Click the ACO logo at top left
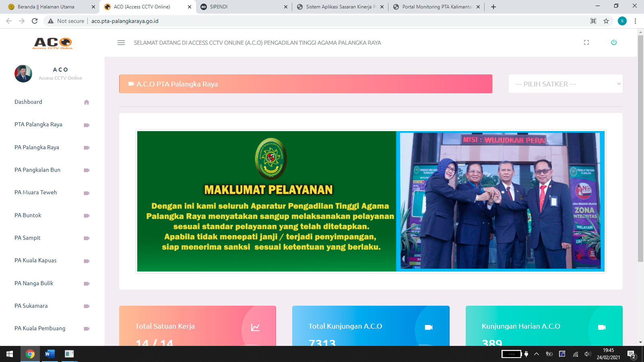 click(x=53, y=43)
